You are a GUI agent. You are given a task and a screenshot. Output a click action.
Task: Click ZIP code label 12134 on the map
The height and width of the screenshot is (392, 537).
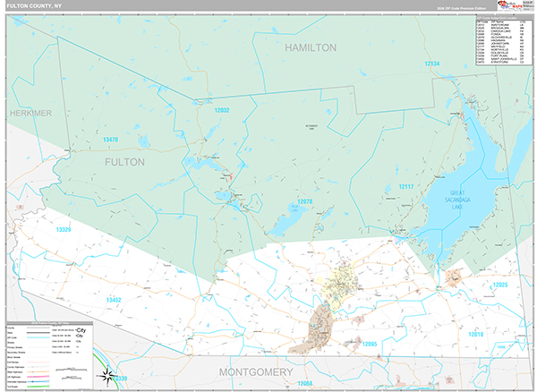432,64
